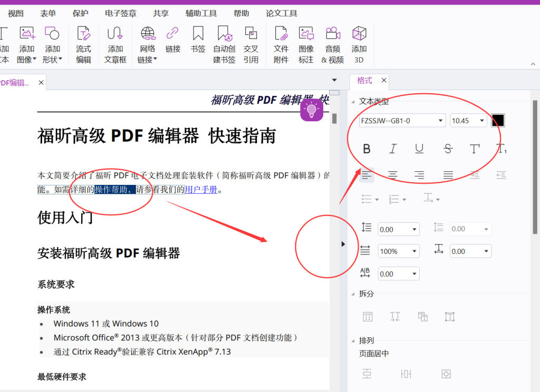Open the 网络链接 tool
This screenshot has height=392, width=540.
pyautogui.click(x=148, y=45)
